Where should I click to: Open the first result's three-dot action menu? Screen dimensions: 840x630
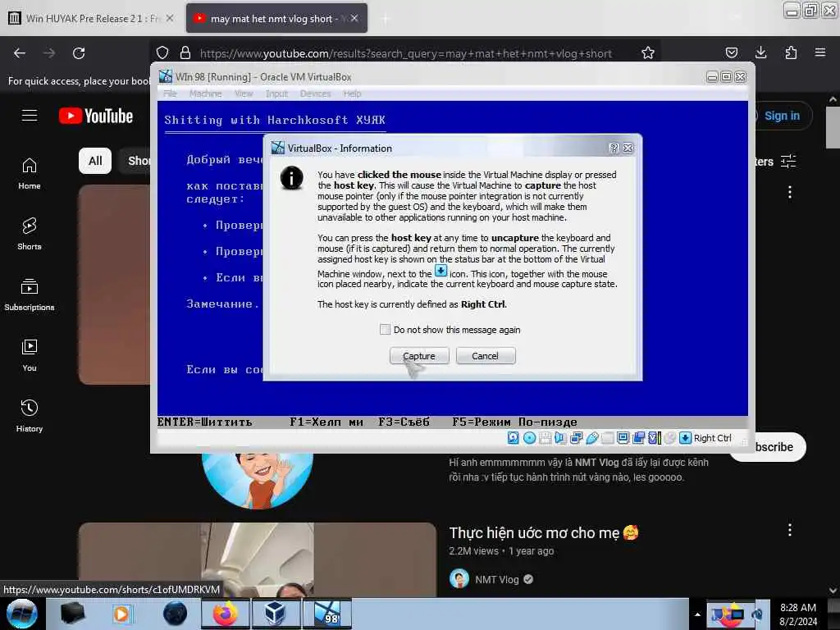click(790, 192)
